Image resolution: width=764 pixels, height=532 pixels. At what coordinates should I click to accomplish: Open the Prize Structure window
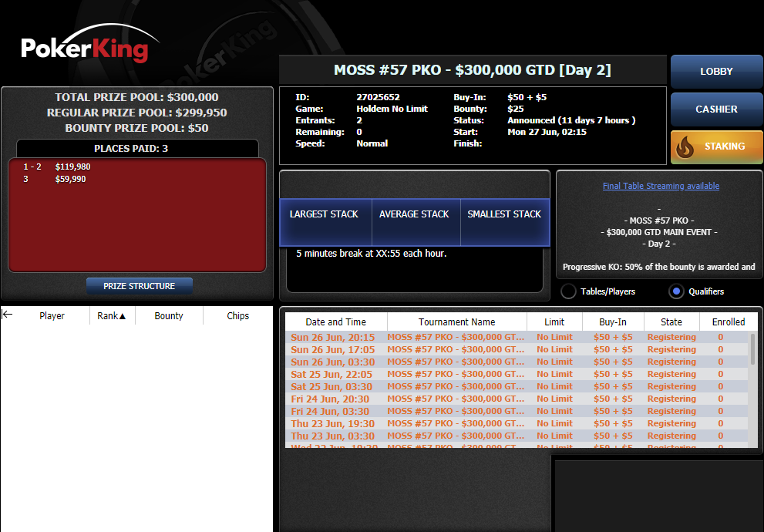pos(140,286)
